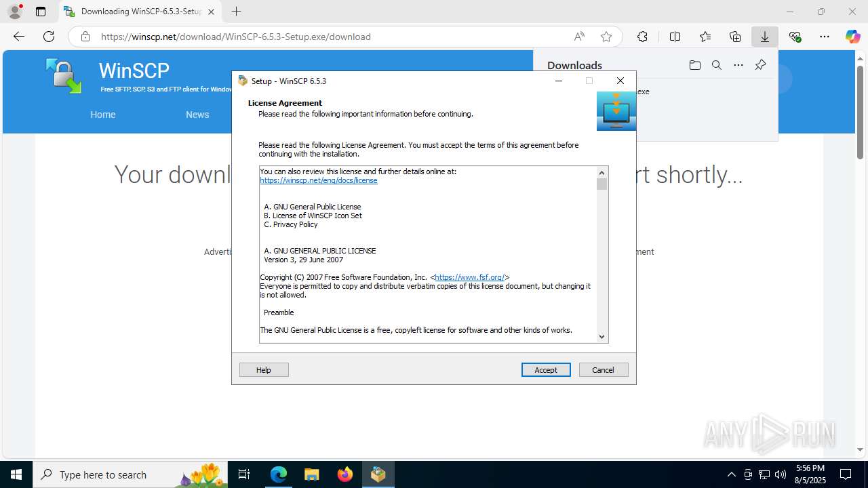Open File Explorer from taskbar

click(312, 474)
